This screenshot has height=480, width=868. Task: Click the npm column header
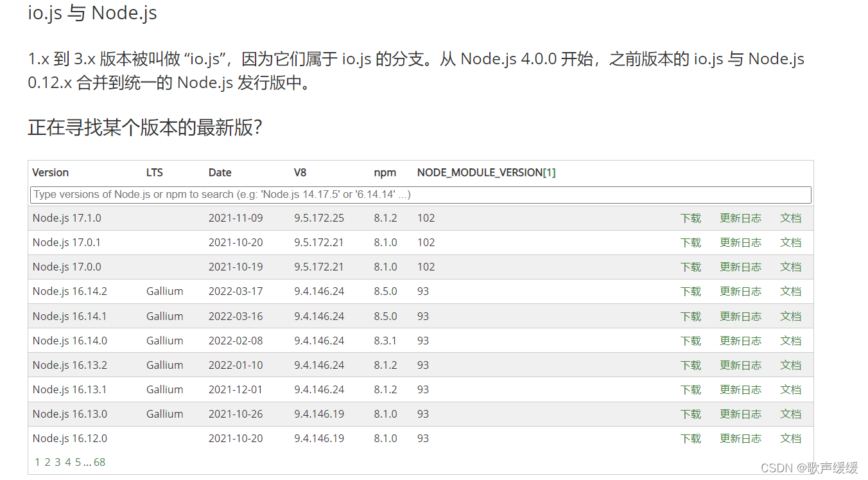point(385,172)
